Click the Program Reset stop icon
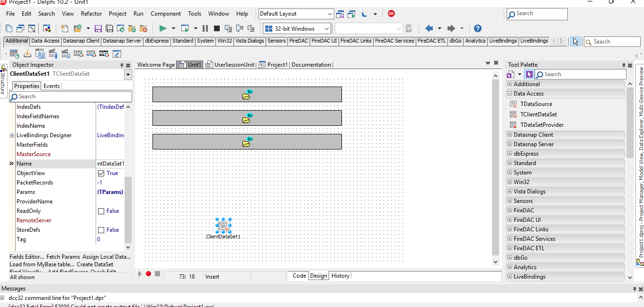The image size is (644, 307). point(216,28)
